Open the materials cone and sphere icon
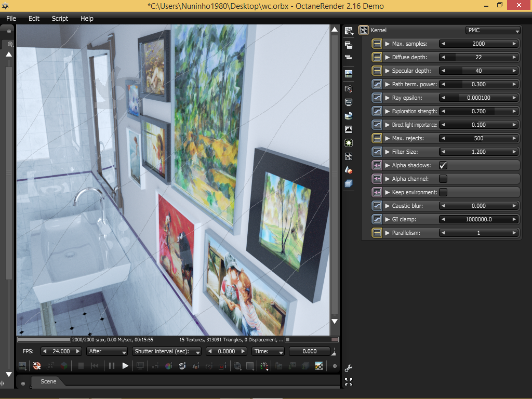 coord(349,170)
